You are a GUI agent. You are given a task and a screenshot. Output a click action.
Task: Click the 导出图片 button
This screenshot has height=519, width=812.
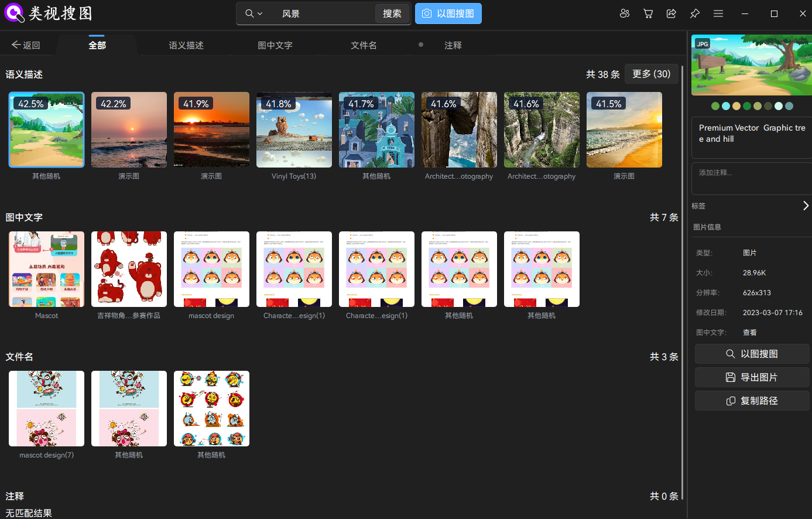(x=752, y=377)
